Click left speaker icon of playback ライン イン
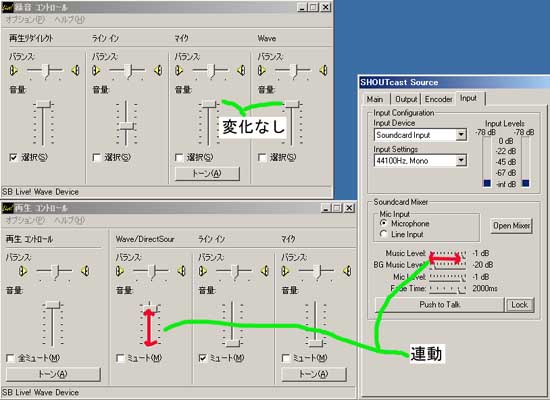 point(203,271)
